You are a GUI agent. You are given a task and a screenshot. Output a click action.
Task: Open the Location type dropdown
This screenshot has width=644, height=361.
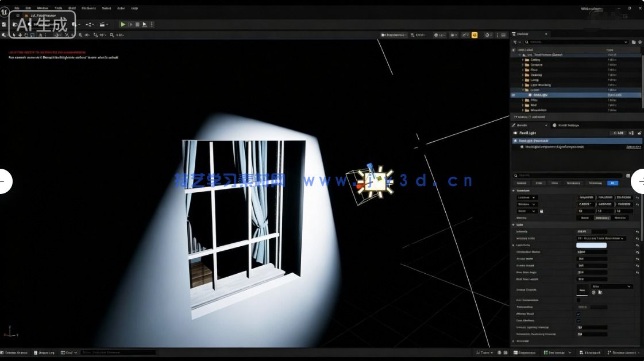[x=527, y=197]
